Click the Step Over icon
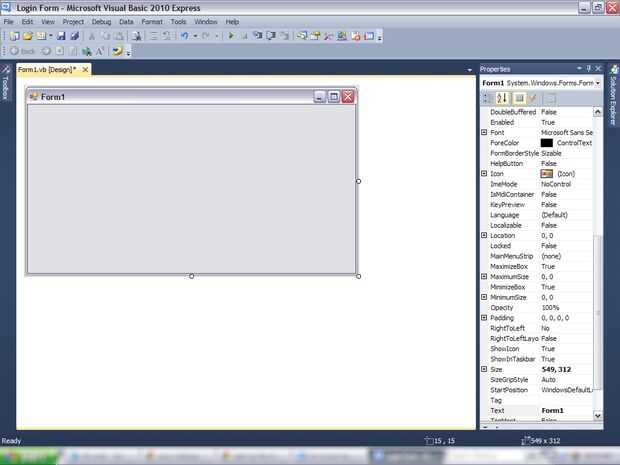 (271, 36)
